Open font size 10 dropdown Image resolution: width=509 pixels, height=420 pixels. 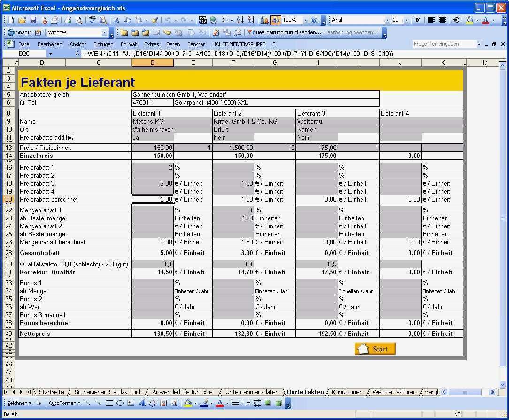coord(406,20)
